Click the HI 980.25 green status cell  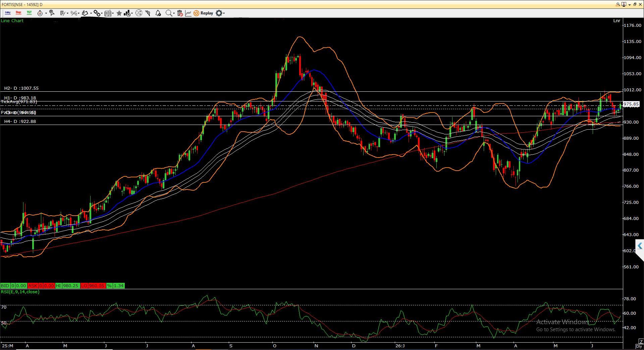[x=67, y=286]
